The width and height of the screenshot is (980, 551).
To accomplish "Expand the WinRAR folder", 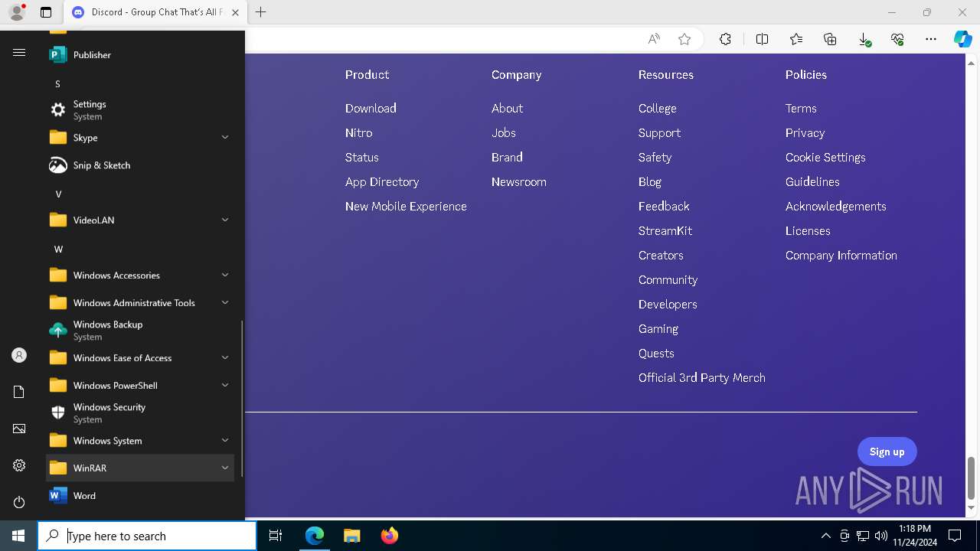I will click(x=140, y=468).
